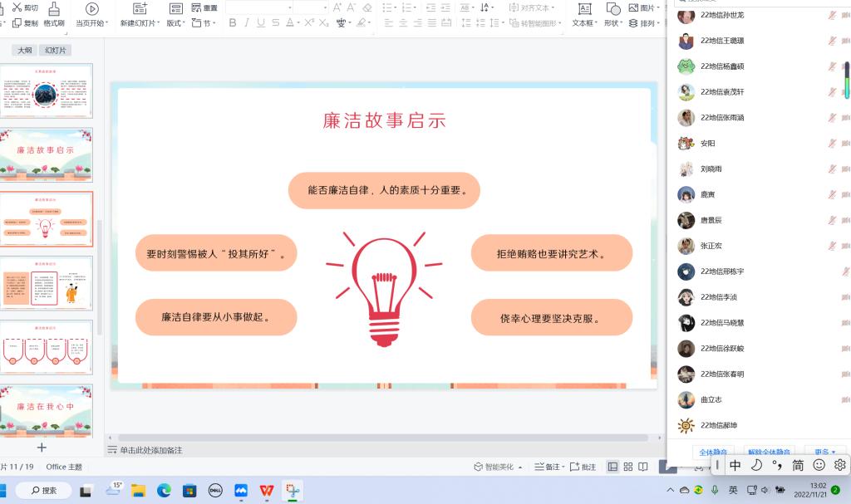
Task: Switch to slide sorter grid view icon
Action: pyautogui.click(x=628, y=467)
